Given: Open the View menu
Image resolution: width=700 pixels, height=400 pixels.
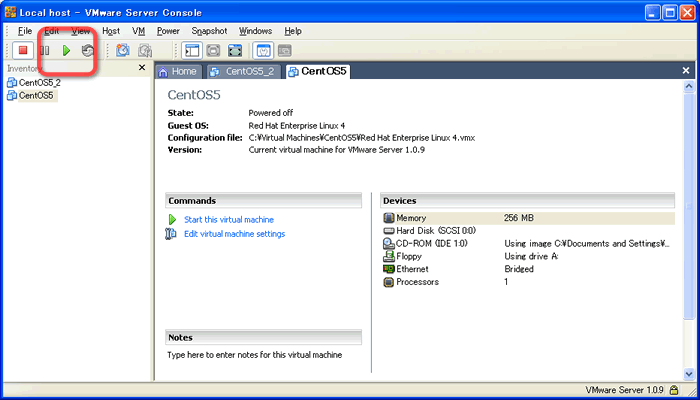Looking at the screenshot, I should click(x=81, y=31).
